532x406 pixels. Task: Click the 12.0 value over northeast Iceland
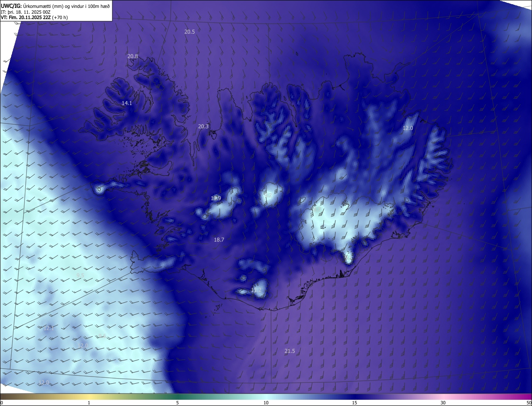point(408,128)
